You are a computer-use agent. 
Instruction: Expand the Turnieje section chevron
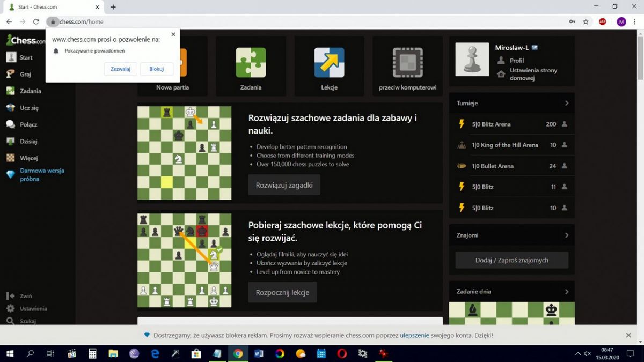567,103
